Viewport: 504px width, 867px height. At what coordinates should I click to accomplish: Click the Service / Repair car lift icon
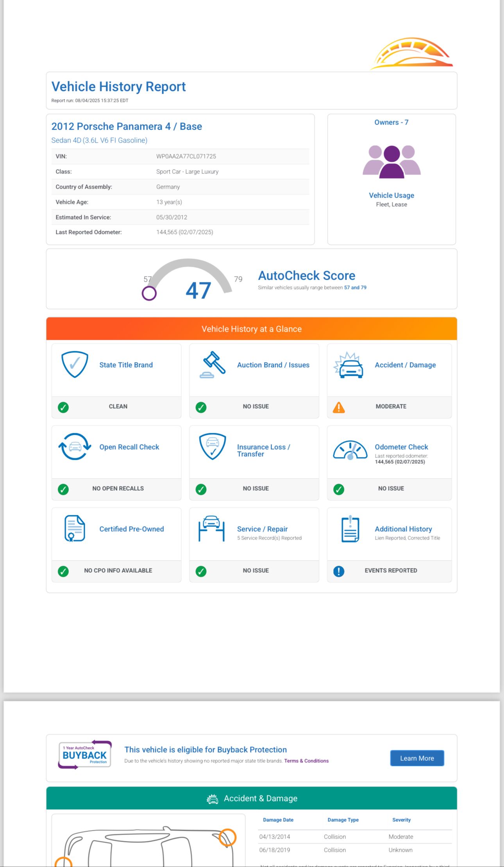coord(211,528)
